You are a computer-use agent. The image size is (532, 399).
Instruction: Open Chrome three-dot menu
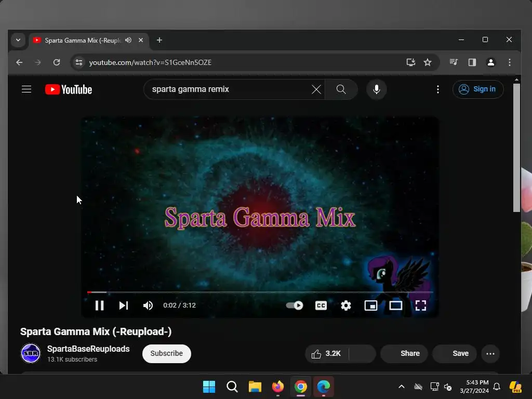(509, 62)
